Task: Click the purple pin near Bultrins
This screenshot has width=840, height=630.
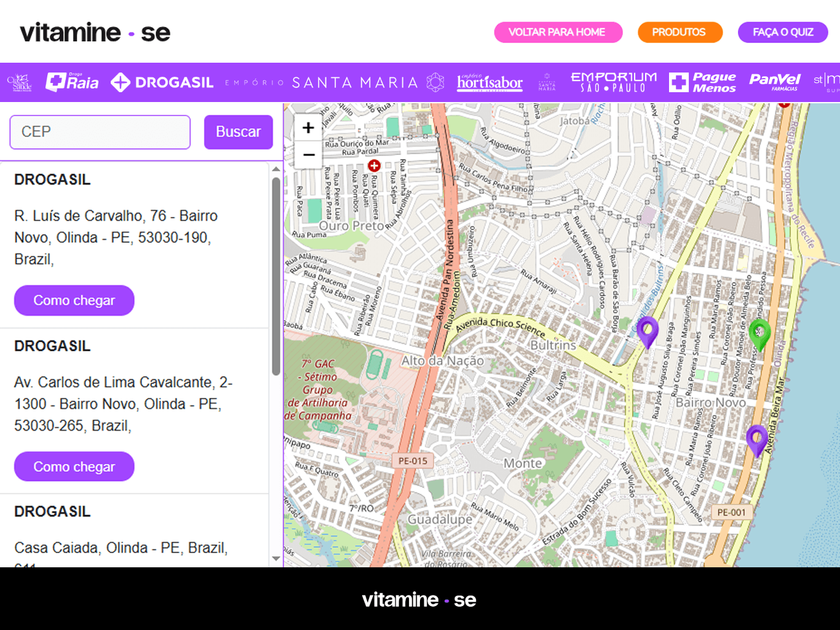Action: (647, 332)
